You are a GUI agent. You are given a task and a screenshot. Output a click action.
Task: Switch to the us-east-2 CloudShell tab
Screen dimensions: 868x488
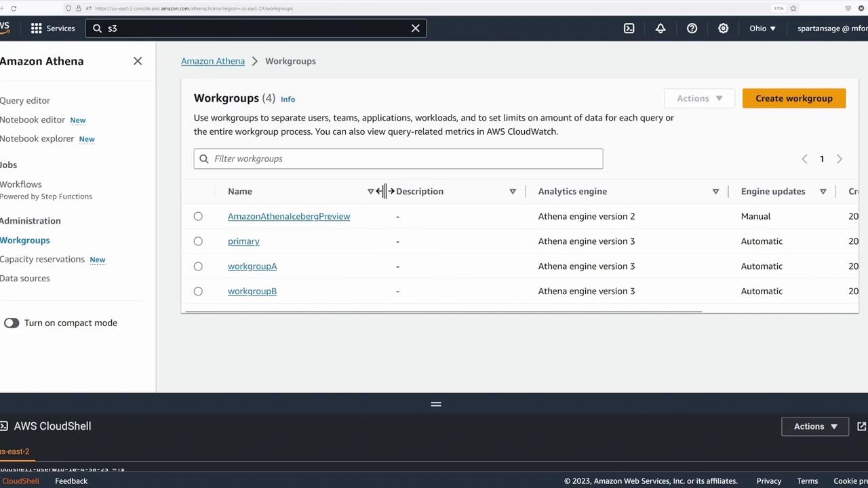[15, 451]
